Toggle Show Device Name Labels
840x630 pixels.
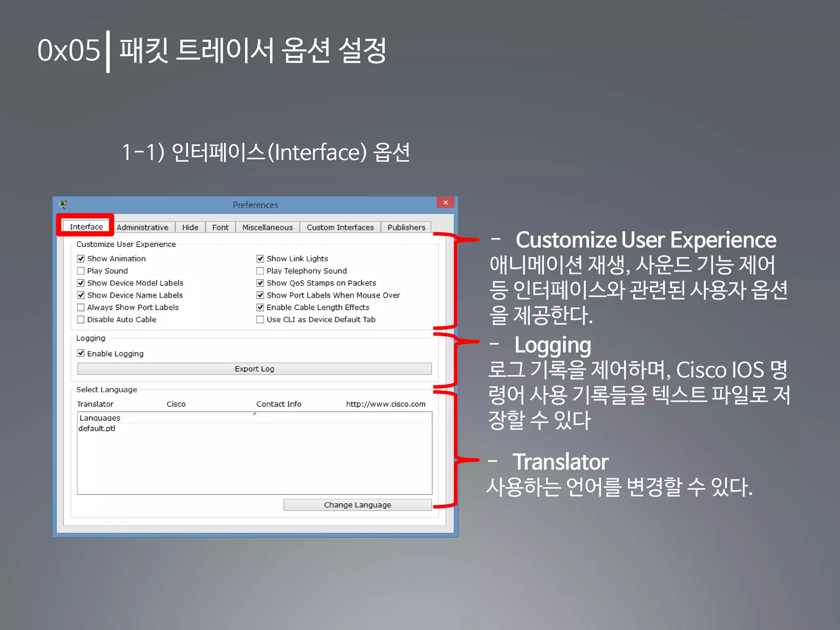point(81,295)
